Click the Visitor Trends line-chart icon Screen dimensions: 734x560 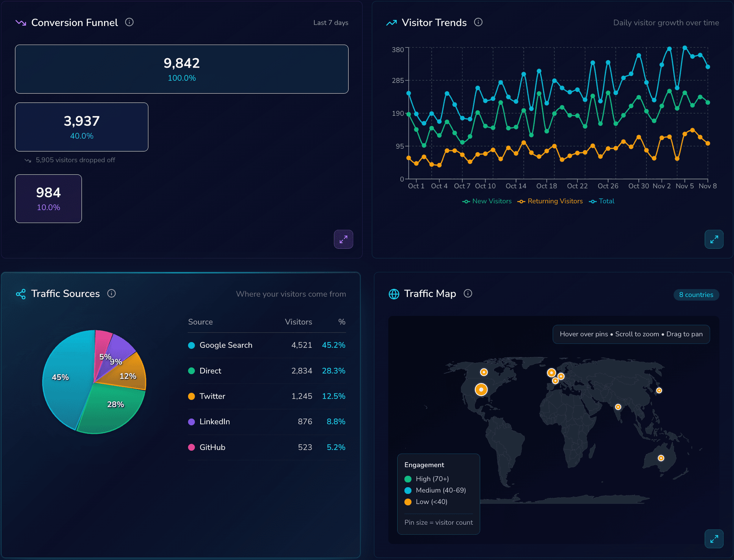click(x=391, y=23)
